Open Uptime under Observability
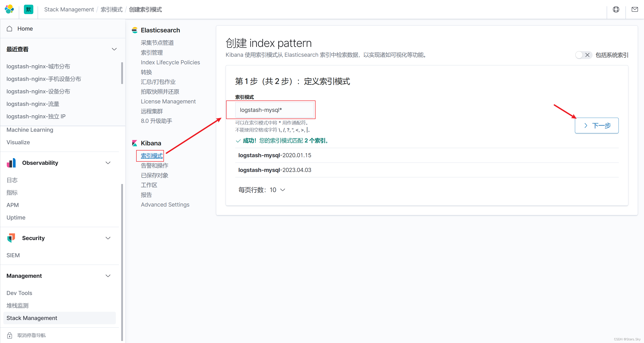Viewport: 644px width, 343px height. [x=16, y=218]
